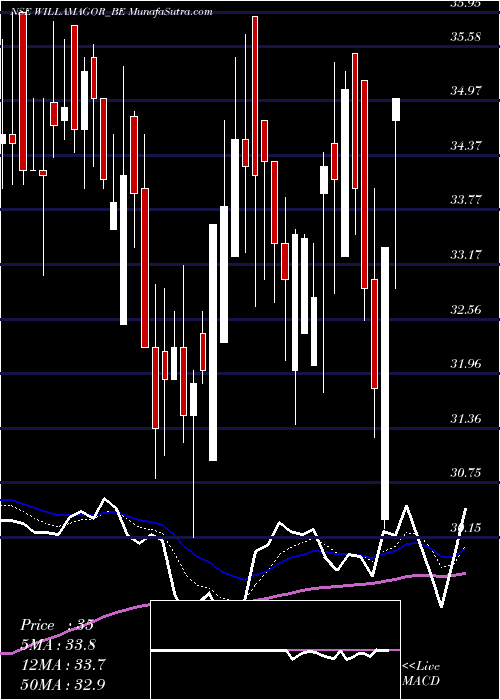Click the 12MA : 33.7 value
500x700 pixels.
[63, 665]
